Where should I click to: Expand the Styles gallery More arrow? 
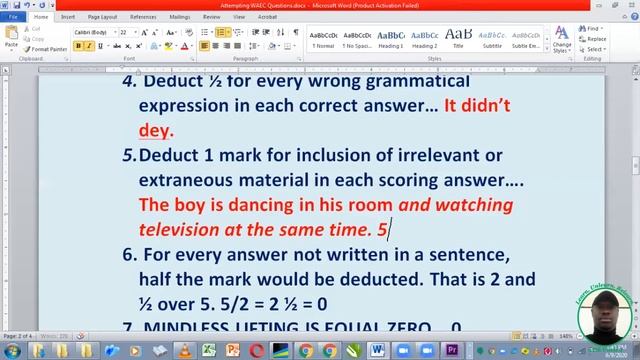tap(547, 49)
